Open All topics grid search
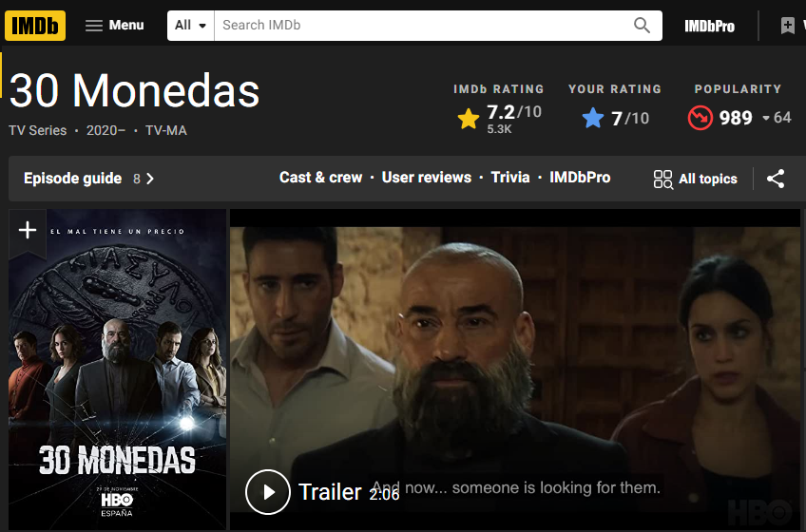 695,179
